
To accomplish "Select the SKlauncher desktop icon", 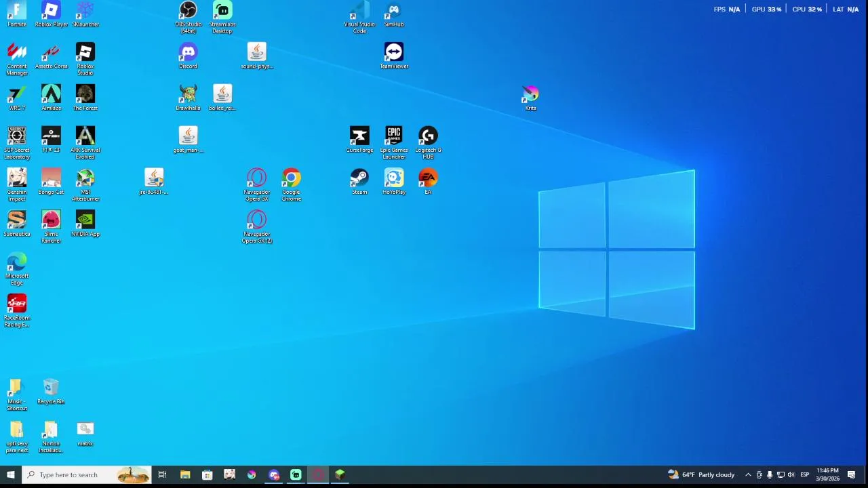I will point(85,14).
